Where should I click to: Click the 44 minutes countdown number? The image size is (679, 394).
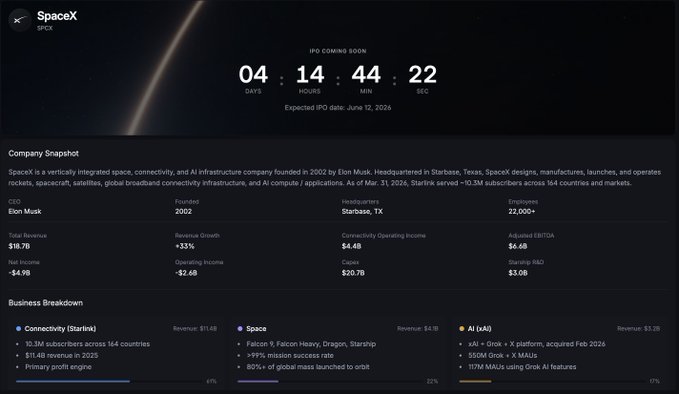click(366, 74)
